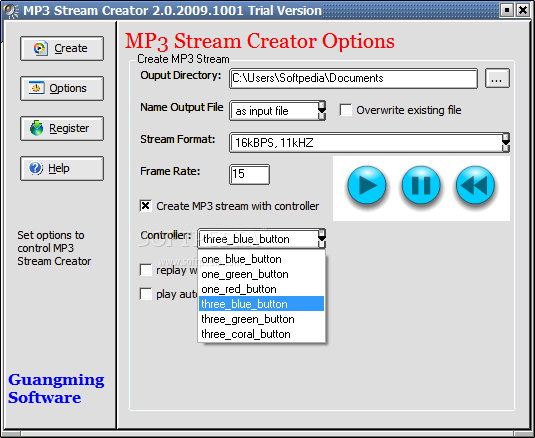This screenshot has height=438, width=535.
Task: Toggle the replay checkbox
Action: 146,270
